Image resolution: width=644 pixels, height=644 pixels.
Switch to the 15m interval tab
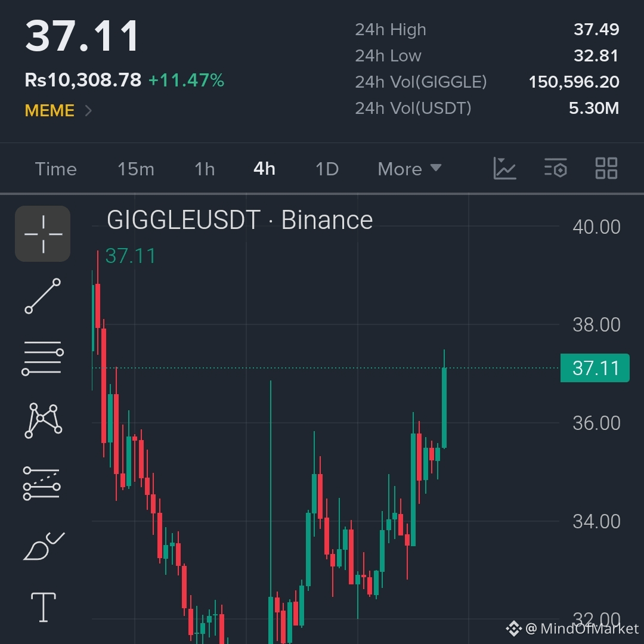click(x=136, y=169)
